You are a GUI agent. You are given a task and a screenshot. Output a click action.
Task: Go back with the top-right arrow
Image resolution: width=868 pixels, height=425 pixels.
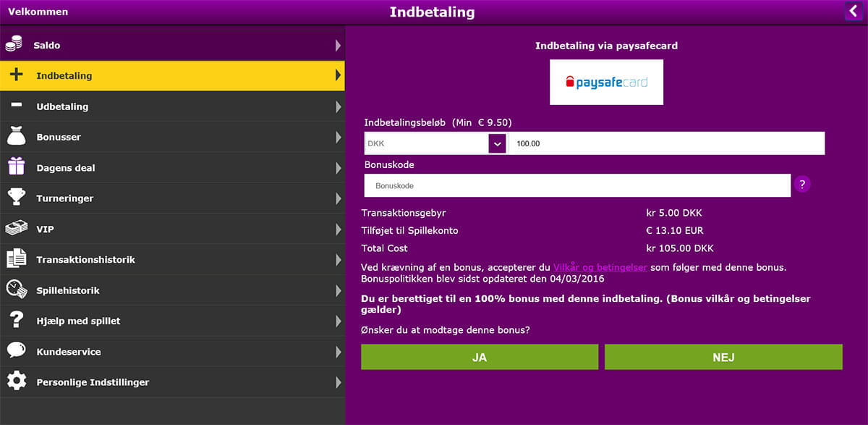coord(854,12)
